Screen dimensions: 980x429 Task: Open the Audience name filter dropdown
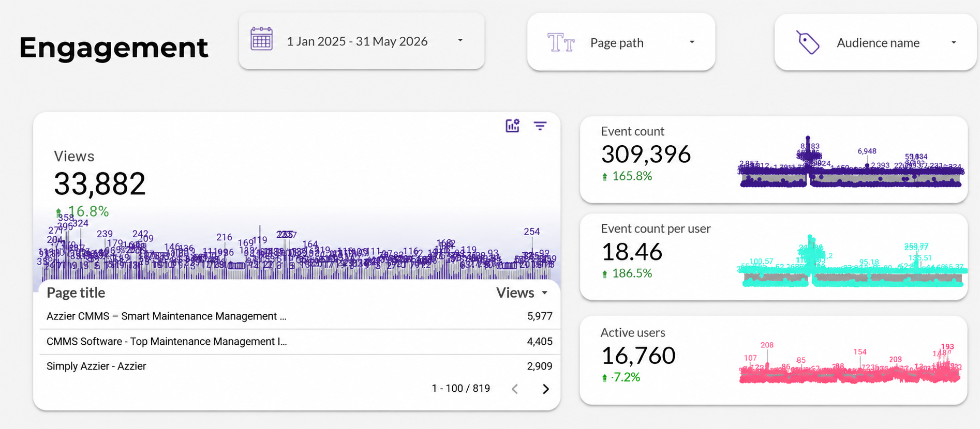tap(875, 42)
